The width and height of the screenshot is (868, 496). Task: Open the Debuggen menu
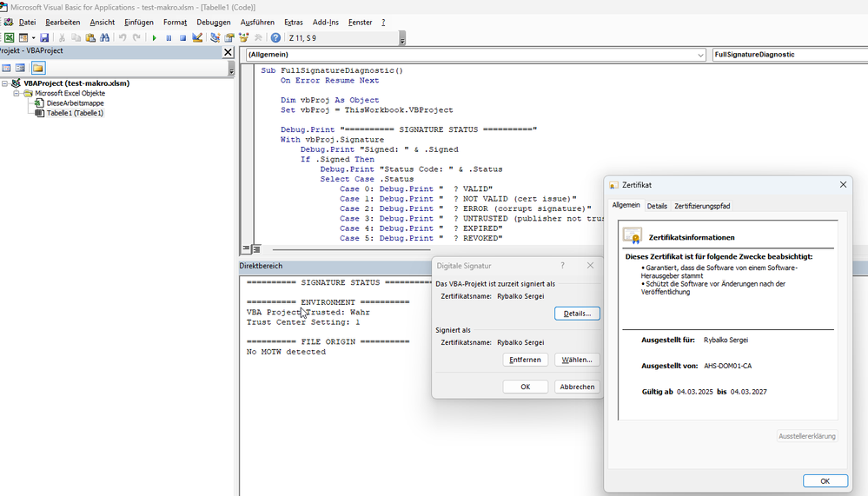214,22
